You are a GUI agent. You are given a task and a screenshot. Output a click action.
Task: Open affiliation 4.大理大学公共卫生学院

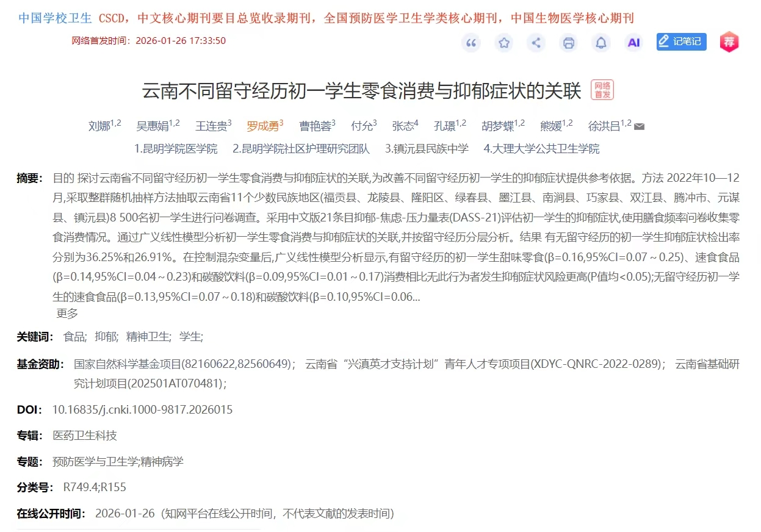tap(542, 148)
